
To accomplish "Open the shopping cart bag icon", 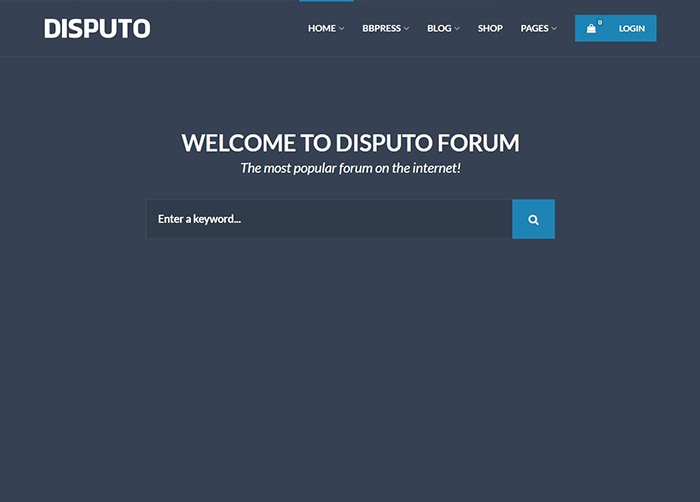I will (591, 29).
